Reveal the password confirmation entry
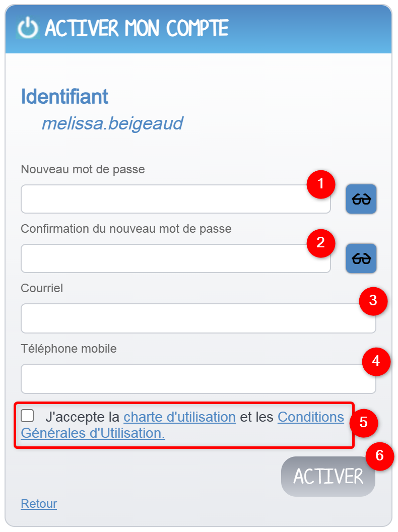Viewport: 398px width, 532px height. coord(361,258)
